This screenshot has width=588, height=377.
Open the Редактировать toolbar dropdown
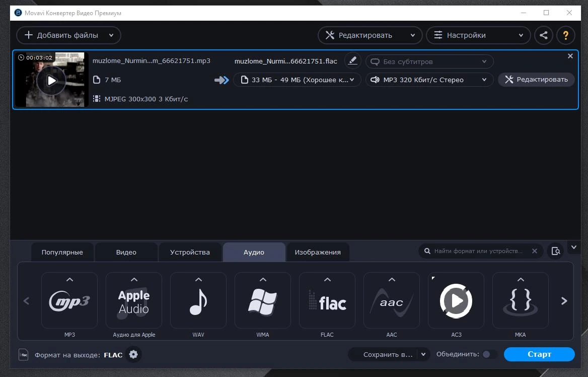pos(412,35)
